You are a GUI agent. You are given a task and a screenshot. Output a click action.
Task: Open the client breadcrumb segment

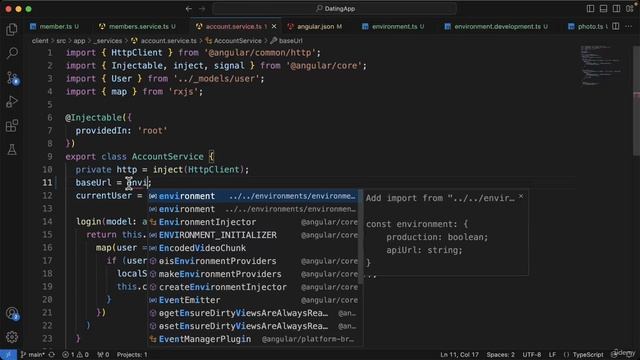point(40,41)
